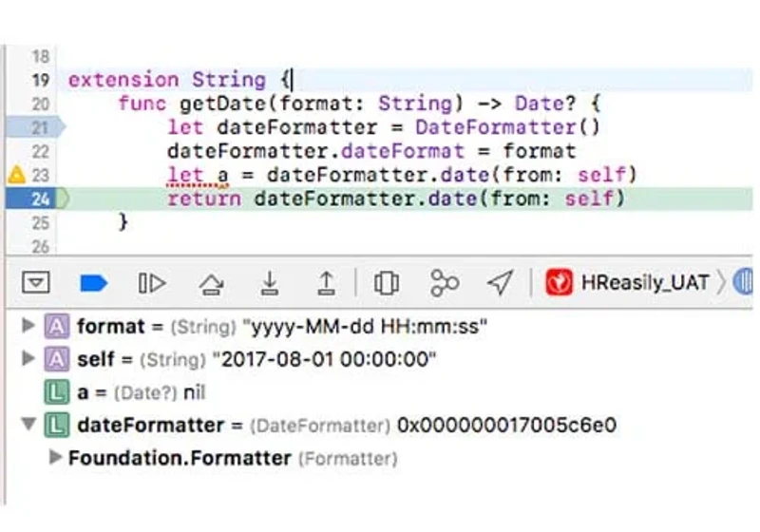Click the 'extension' keyword on line 19
Image resolution: width=760 pixels, height=532 pixels.
(123, 80)
